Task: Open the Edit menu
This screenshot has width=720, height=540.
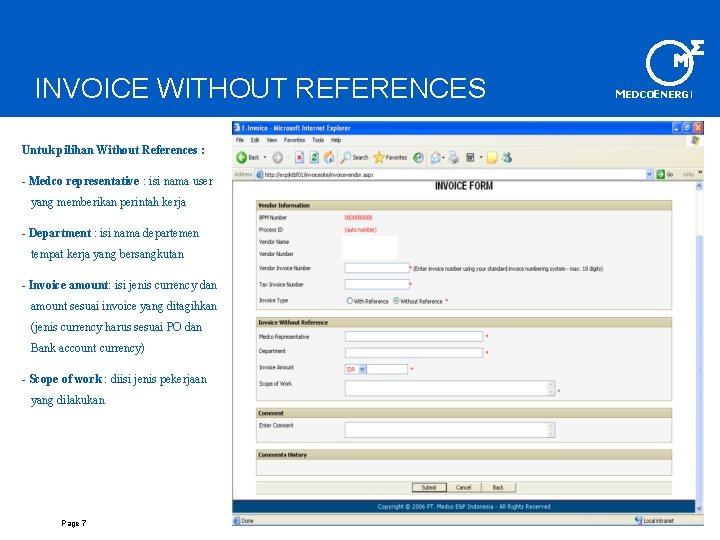Action: pyautogui.click(x=255, y=140)
